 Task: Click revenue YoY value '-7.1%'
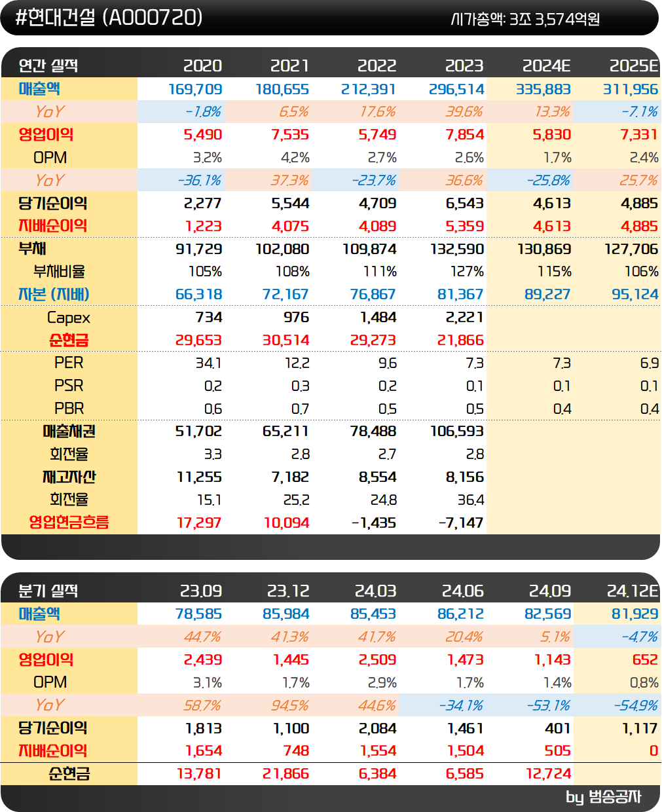[x=639, y=112]
